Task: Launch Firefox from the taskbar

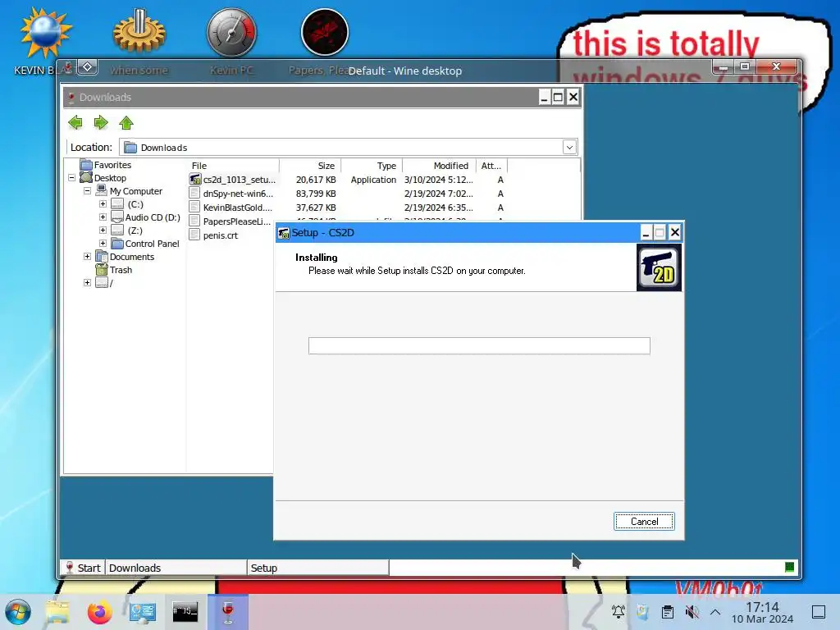Action: [99, 612]
